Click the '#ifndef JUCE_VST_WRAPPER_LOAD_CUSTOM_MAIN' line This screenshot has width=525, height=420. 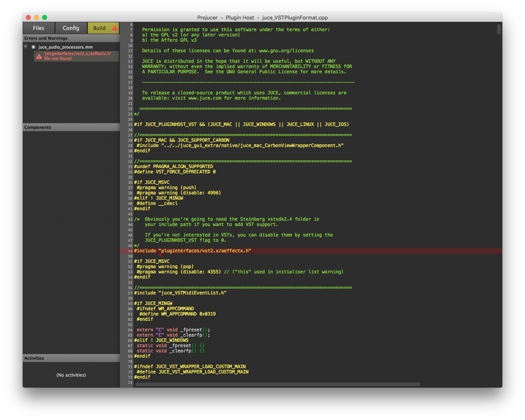pos(190,367)
